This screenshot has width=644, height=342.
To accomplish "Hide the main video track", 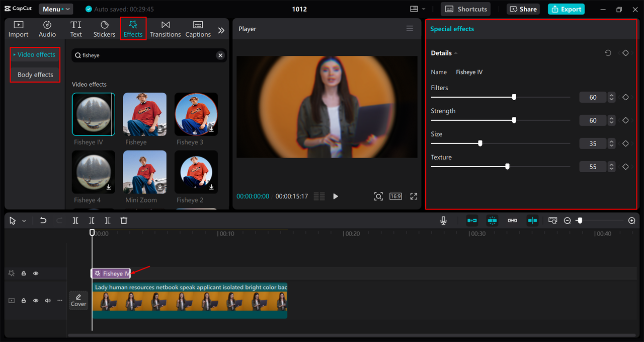I will (x=36, y=301).
